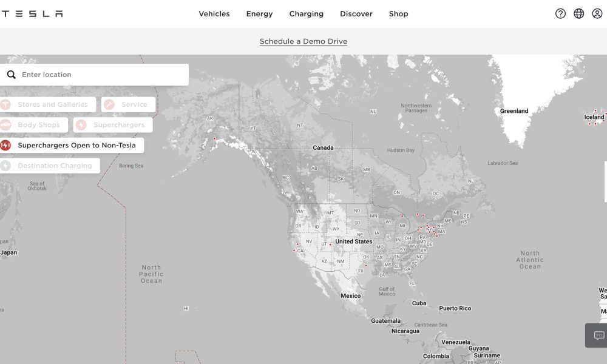The width and height of the screenshot is (607, 364).
Task: Open the Discover menu
Action: [x=356, y=14]
